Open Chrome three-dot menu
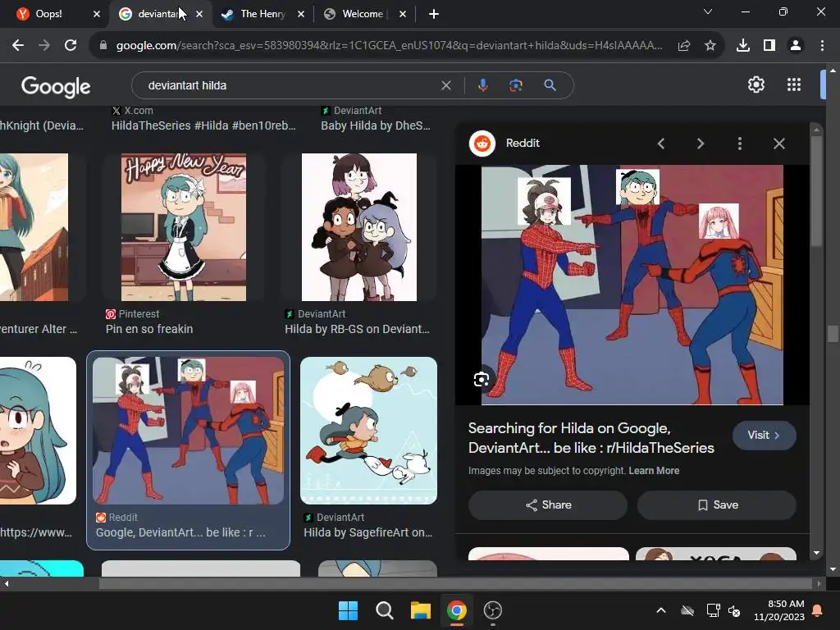 point(822,46)
